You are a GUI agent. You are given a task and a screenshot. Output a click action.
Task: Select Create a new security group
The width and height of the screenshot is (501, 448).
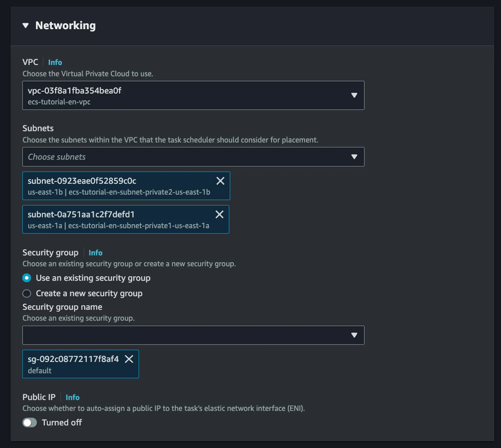click(27, 293)
